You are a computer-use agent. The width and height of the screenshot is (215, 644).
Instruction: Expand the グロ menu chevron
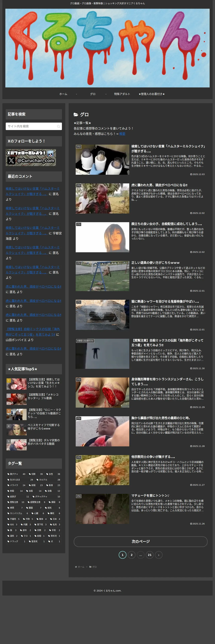(x=106, y=94)
